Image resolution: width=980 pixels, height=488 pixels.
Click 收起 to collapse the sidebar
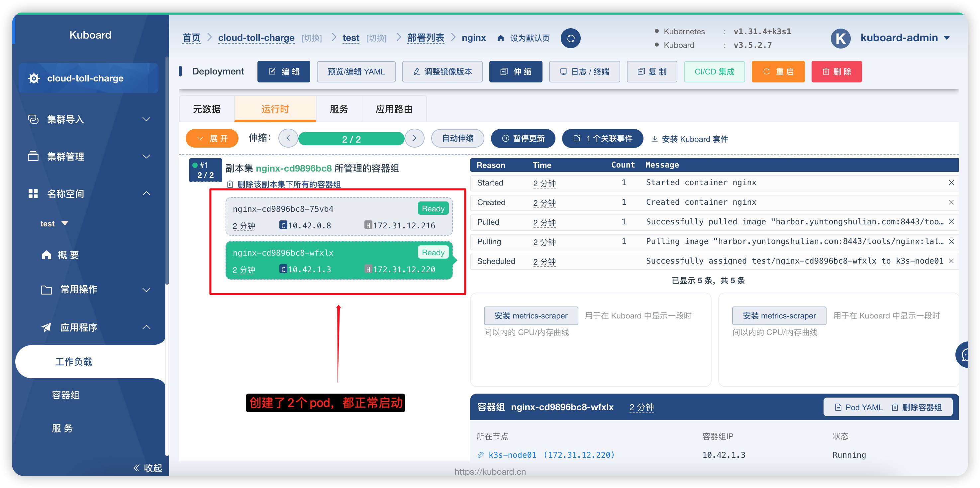[147, 468]
